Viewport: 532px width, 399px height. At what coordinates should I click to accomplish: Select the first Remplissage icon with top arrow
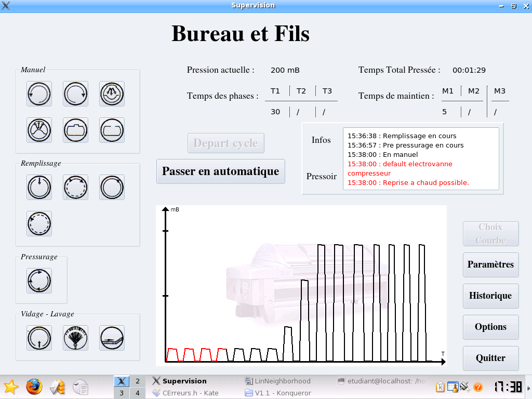[39, 187]
